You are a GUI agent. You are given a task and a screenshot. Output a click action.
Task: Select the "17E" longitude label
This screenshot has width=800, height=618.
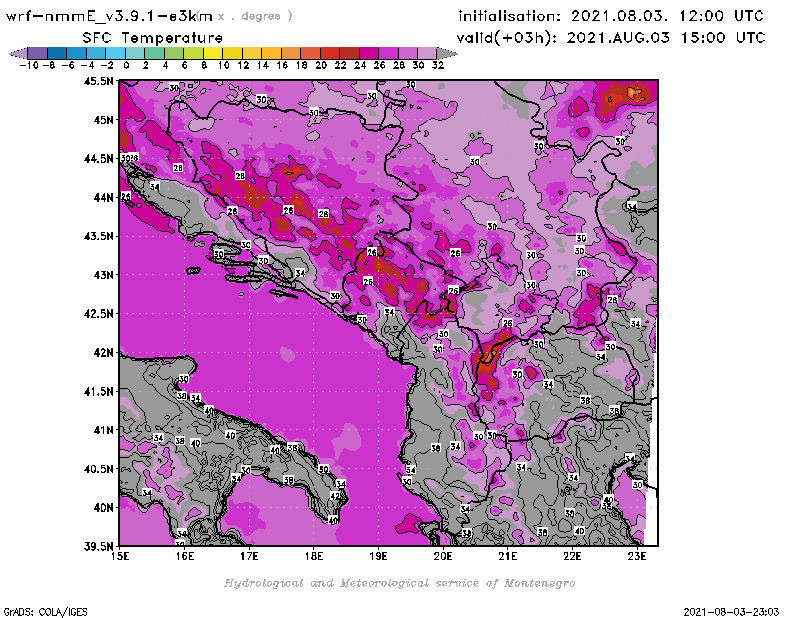coord(249,556)
